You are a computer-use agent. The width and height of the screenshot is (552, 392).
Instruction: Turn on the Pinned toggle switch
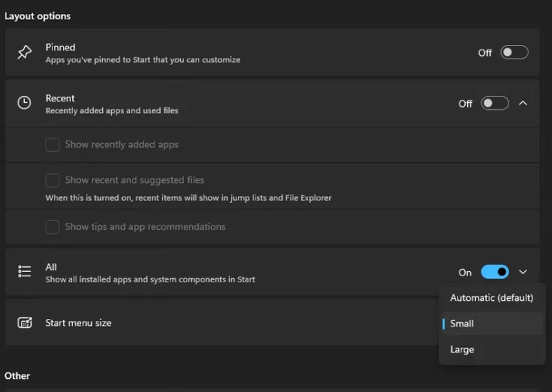tap(514, 52)
